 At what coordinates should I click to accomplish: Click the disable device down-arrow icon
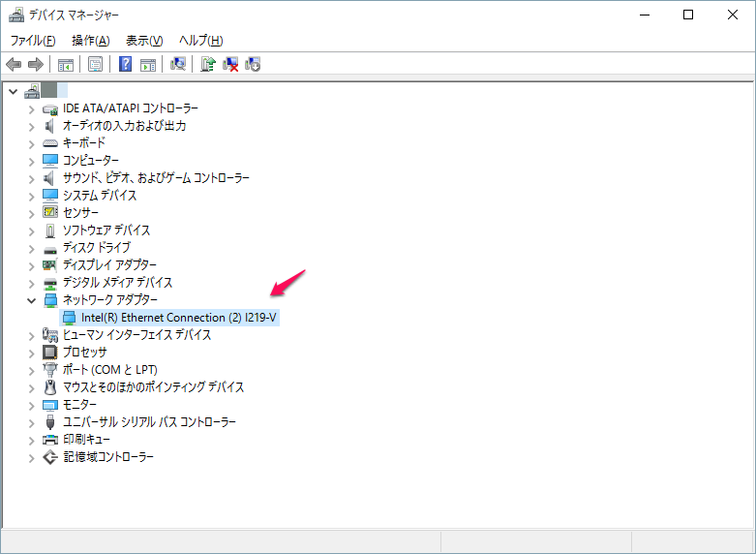(254, 65)
